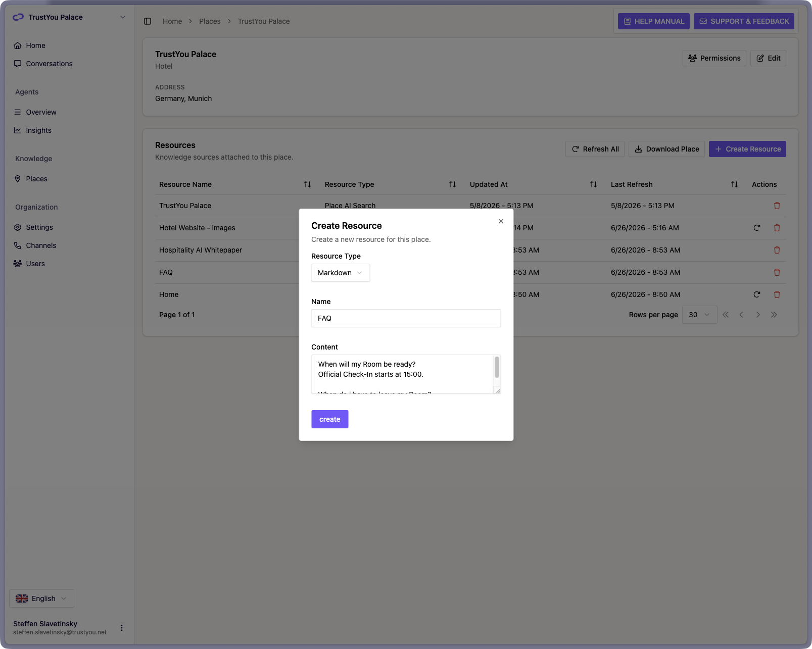Sort by Last Refresh column
This screenshot has width=812, height=649.
(x=734, y=184)
